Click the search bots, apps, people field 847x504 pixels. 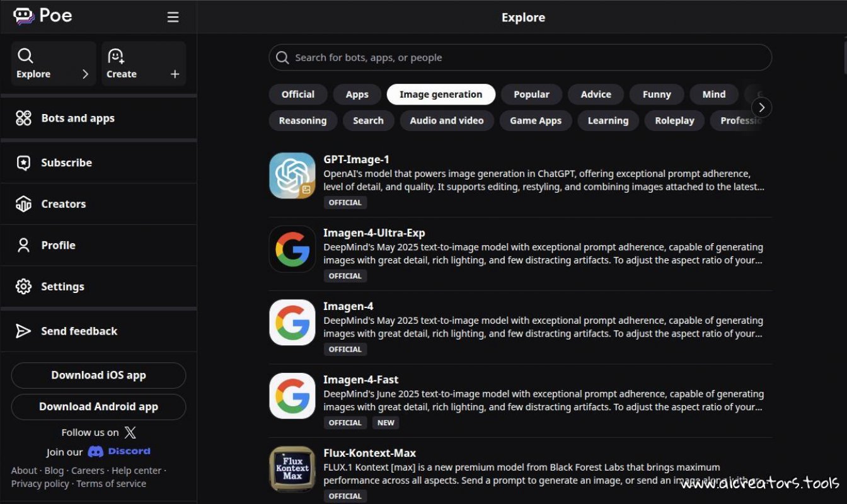click(520, 57)
